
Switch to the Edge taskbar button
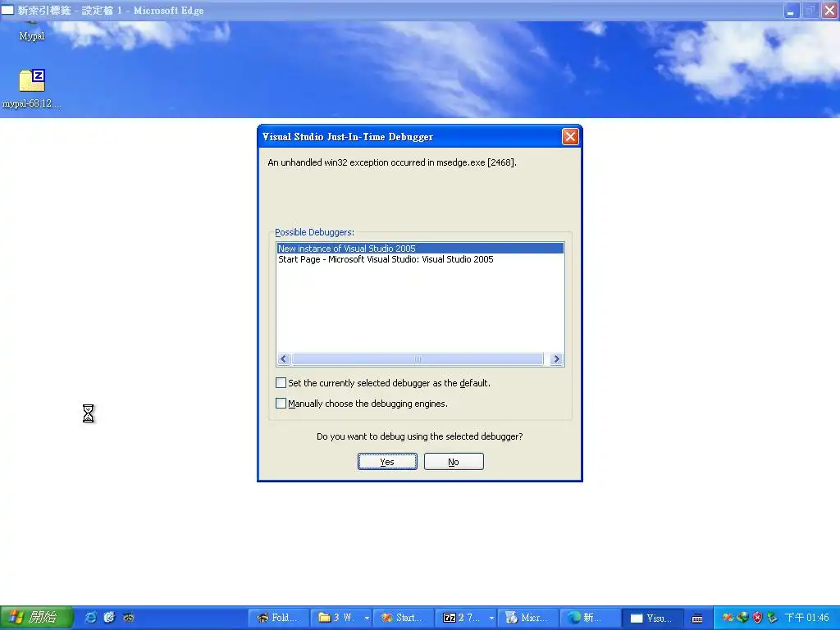coord(590,618)
